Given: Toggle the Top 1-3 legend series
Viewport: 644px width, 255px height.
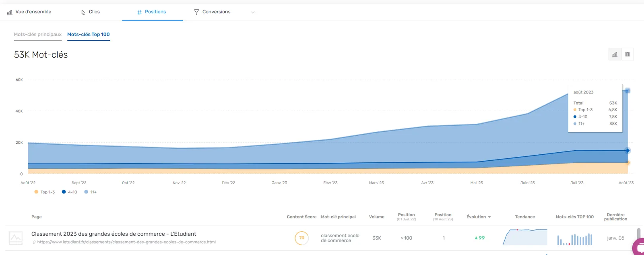Looking at the screenshot, I should tap(45, 192).
